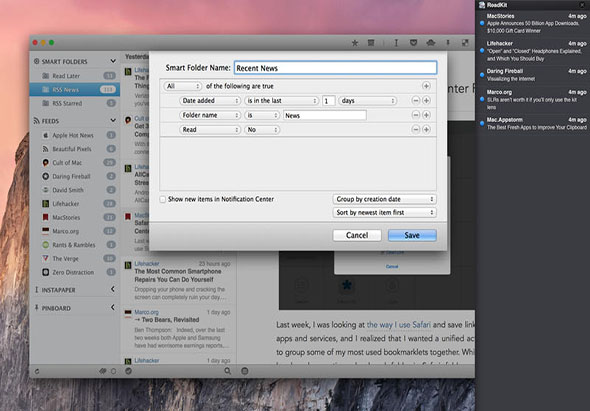Screen dimensions: 590x411
Task: Click the Cancel button
Action: 357,236
